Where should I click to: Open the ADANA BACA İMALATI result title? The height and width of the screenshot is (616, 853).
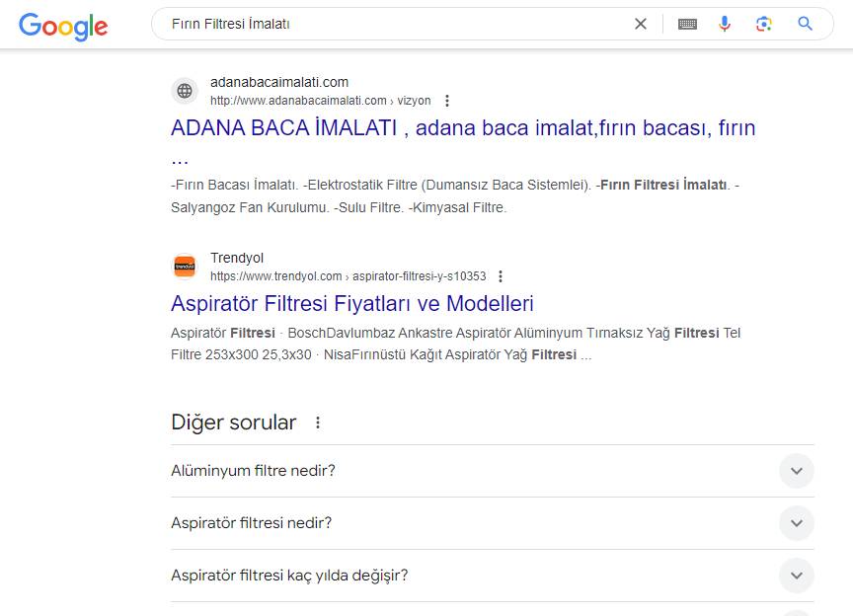click(x=463, y=128)
